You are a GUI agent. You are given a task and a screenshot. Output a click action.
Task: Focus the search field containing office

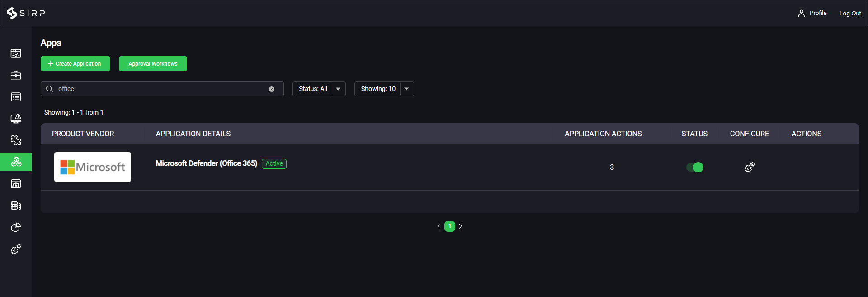(x=162, y=89)
